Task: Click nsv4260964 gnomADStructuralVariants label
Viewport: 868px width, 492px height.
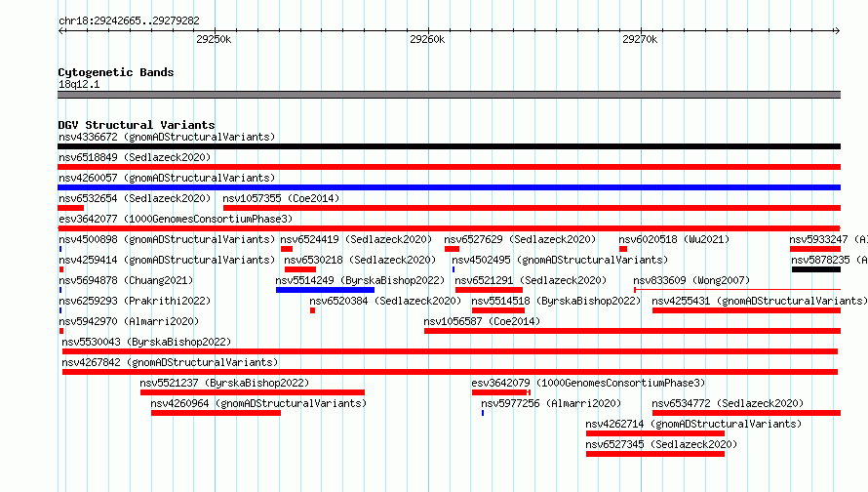Action: pos(258,403)
